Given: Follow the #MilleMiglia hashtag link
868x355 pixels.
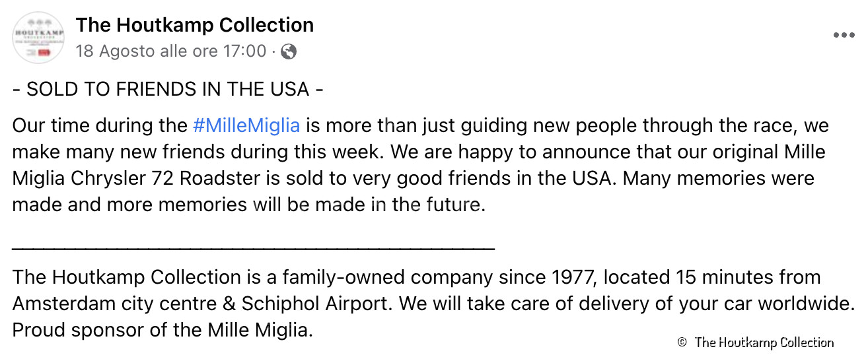Looking at the screenshot, I should tap(246, 125).
